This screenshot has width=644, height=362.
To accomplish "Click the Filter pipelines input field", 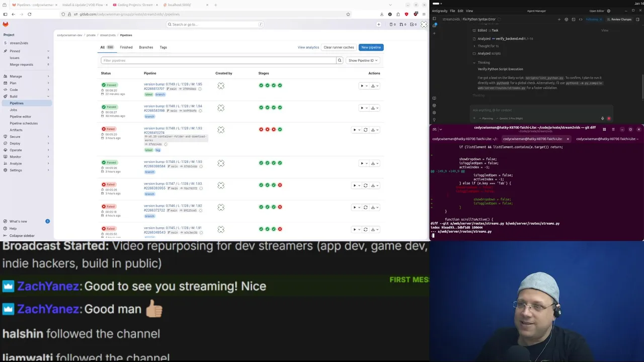I will 218,60.
